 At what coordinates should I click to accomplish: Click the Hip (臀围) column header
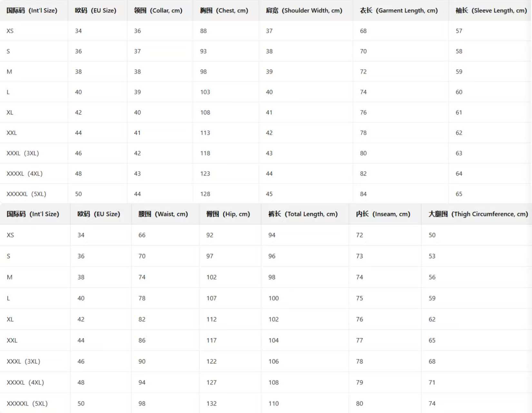(228, 214)
